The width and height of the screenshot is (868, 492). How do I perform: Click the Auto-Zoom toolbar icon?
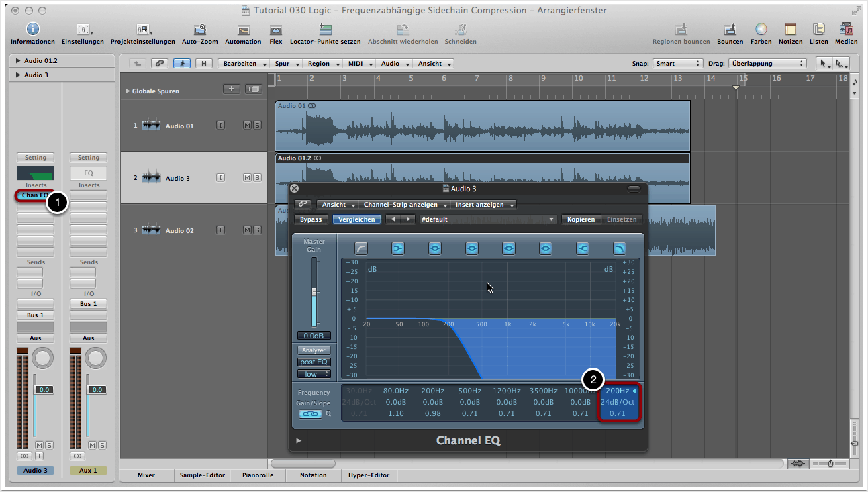(x=199, y=30)
